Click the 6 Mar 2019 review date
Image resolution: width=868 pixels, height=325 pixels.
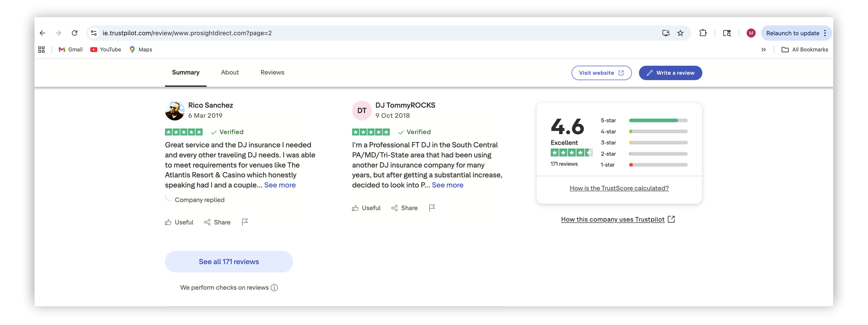[205, 116]
